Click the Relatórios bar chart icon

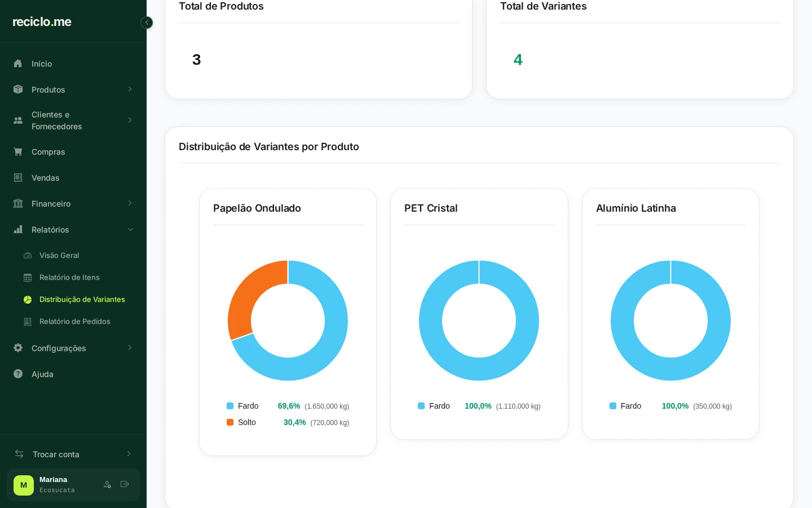click(x=18, y=229)
